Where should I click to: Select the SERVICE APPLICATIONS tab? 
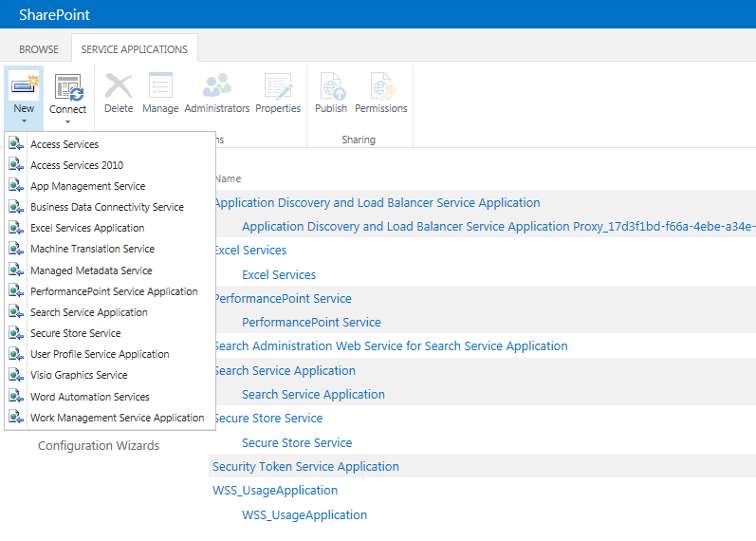[x=134, y=49]
